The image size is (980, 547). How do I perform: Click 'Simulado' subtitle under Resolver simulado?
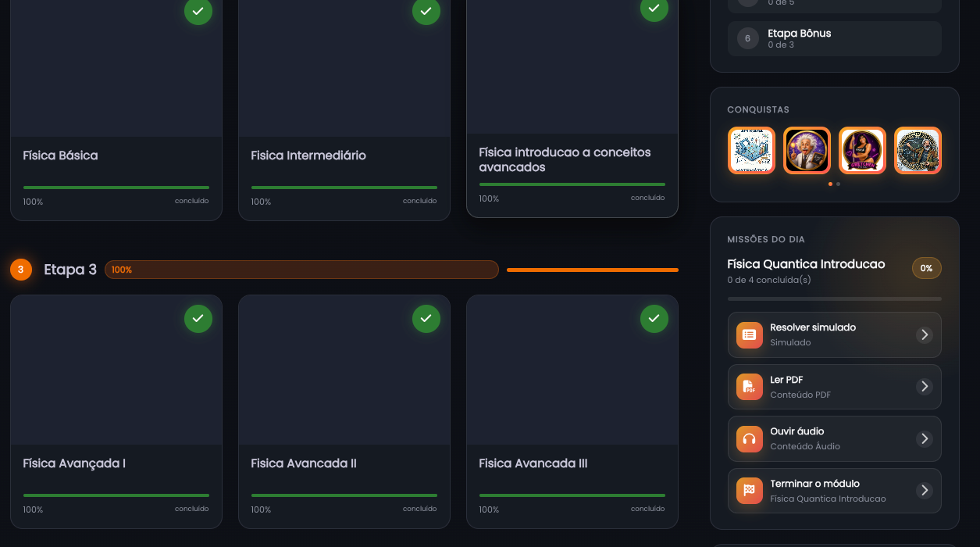point(790,342)
